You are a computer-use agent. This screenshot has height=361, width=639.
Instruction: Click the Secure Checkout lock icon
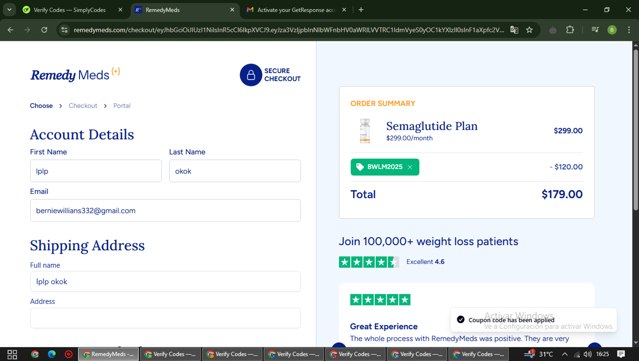tap(251, 75)
